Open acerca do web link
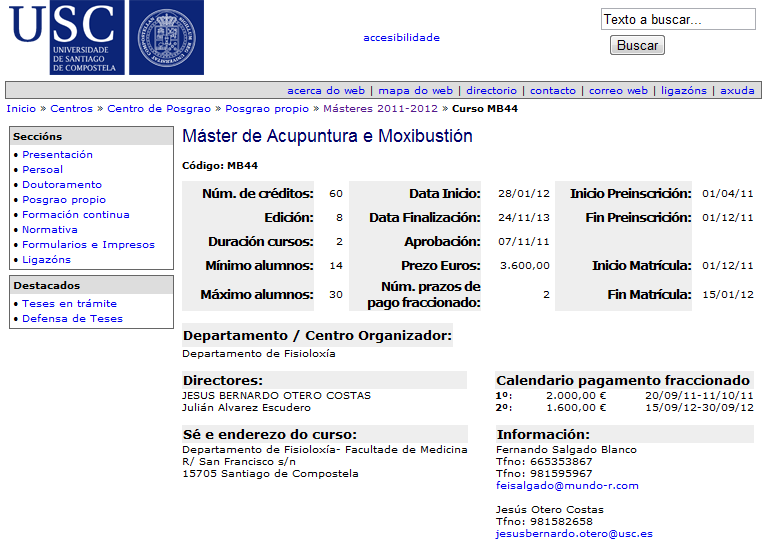771x547 pixels. coord(326,91)
